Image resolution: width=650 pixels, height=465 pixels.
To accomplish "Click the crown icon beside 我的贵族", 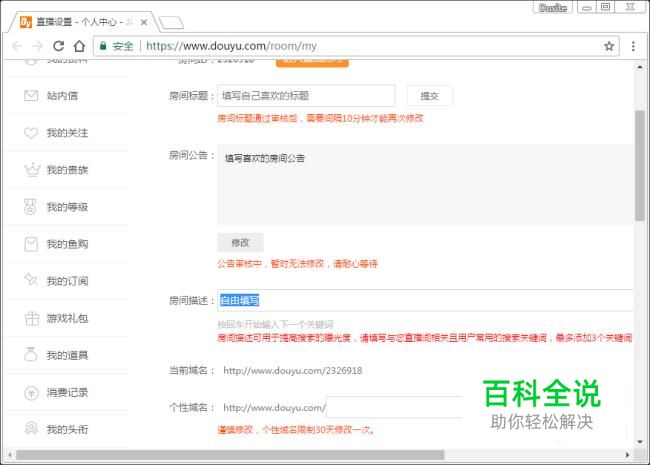I will tap(32, 170).
